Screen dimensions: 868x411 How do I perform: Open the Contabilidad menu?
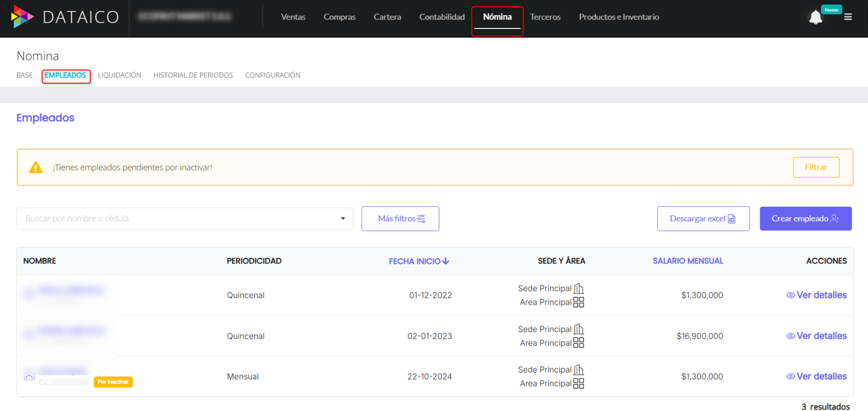(442, 17)
